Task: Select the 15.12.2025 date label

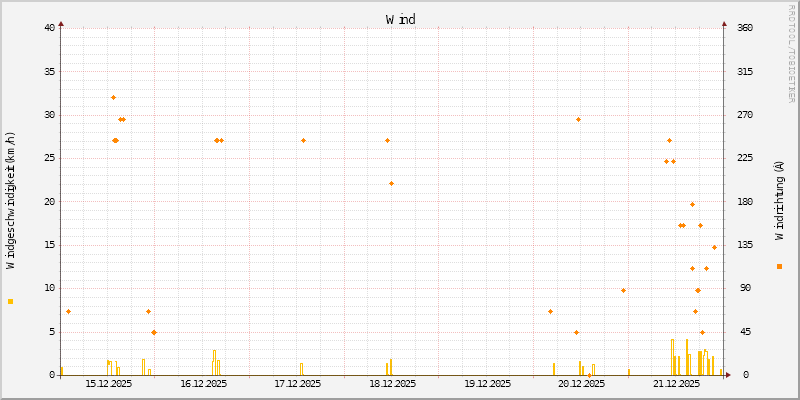Action: click(105, 384)
